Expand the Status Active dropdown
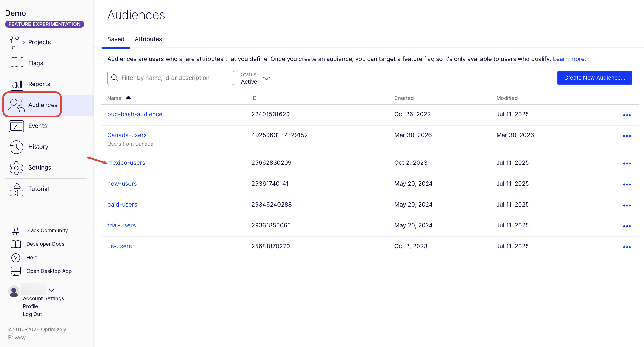The width and height of the screenshot is (644, 347). click(266, 78)
